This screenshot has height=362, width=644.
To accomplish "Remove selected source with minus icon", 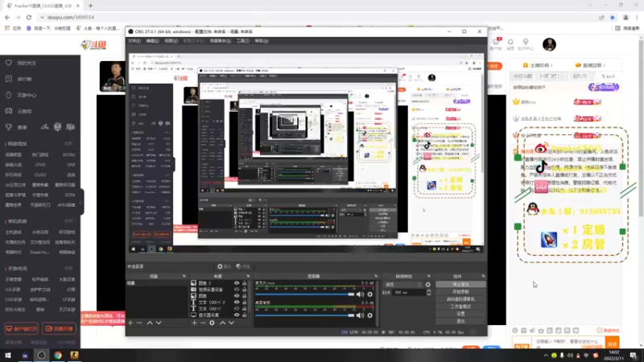I will (x=203, y=323).
